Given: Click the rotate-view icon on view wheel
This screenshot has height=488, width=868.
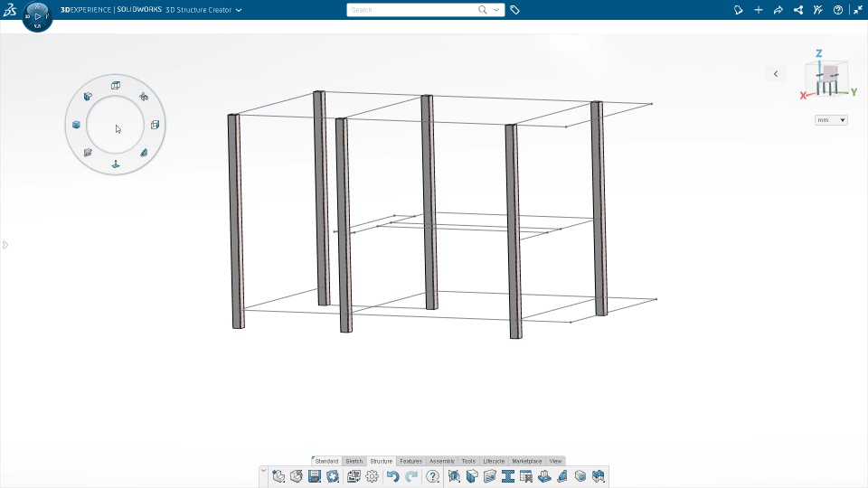Looking at the screenshot, I should click(144, 97).
